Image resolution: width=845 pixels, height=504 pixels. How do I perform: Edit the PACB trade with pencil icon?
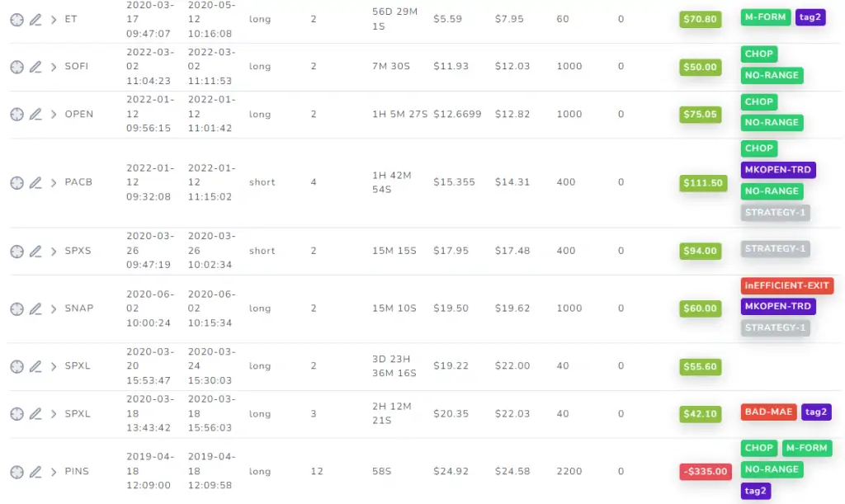[x=35, y=182]
